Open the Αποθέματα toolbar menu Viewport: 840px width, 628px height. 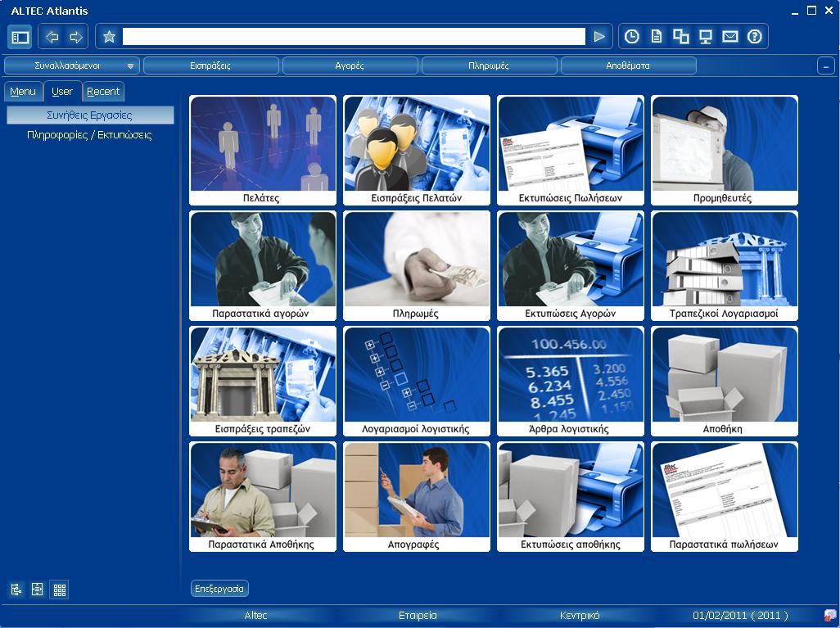coord(628,66)
